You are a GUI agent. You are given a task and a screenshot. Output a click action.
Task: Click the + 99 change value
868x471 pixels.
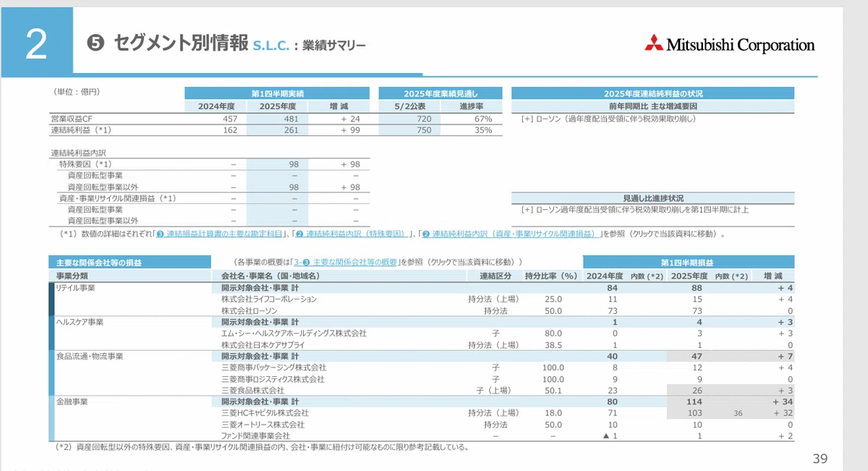(350, 130)
